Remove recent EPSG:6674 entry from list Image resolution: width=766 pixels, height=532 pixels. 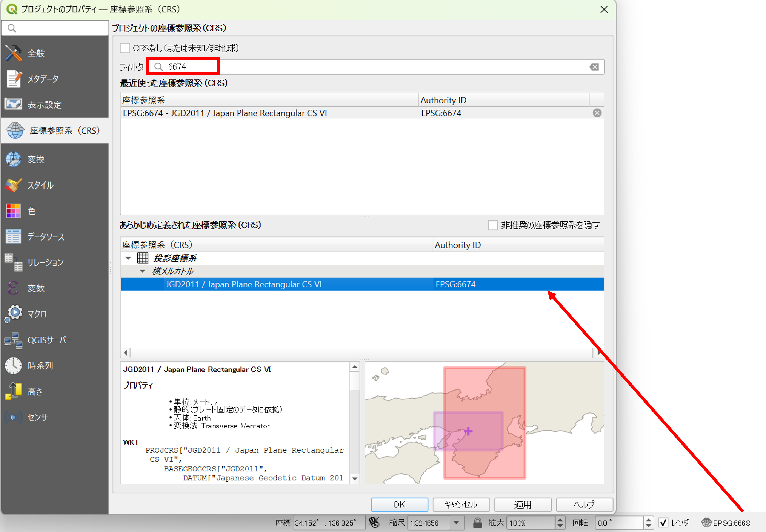597,113
